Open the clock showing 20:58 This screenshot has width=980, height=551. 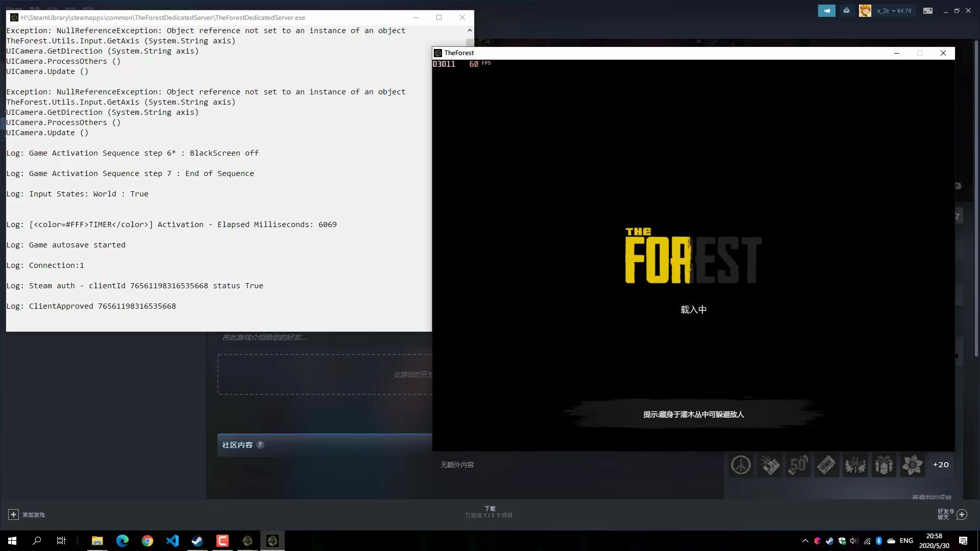(x=934, y=541)
